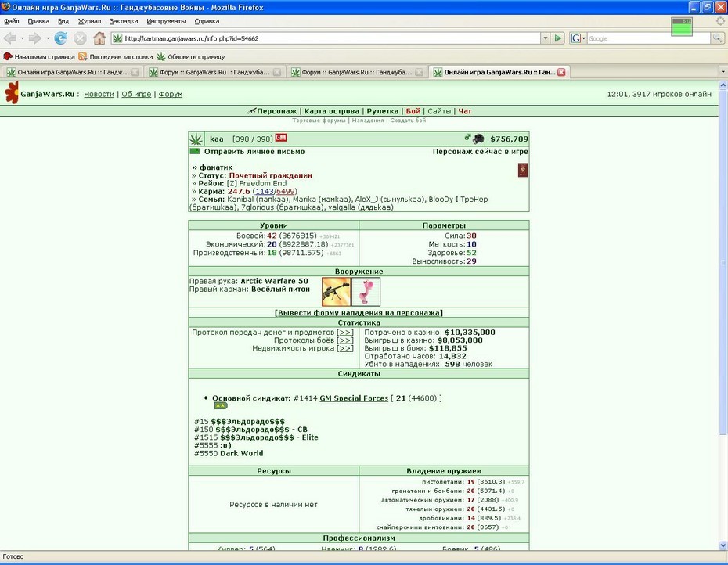Click the page scrollbar down arrow
This screenshot has width=728, height=565.
coord(723,545)
